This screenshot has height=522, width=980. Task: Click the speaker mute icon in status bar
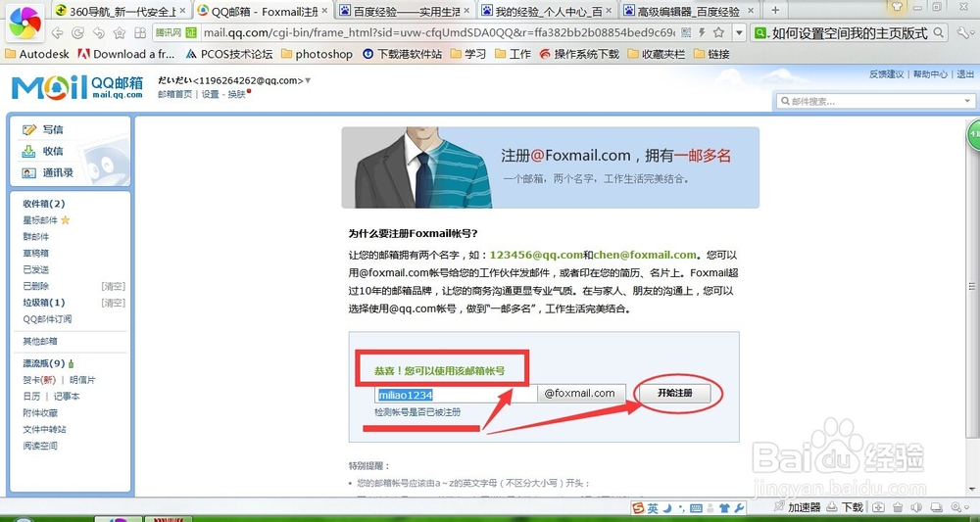[916, 507]
